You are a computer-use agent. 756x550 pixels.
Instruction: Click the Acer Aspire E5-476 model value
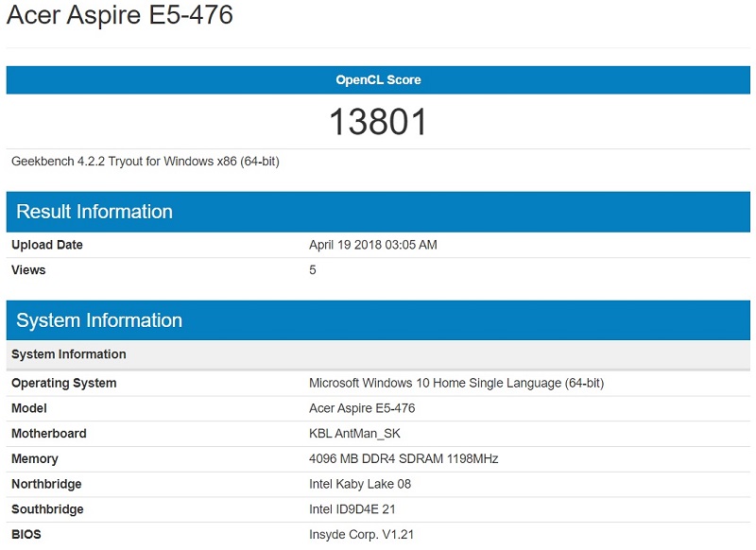362,408
